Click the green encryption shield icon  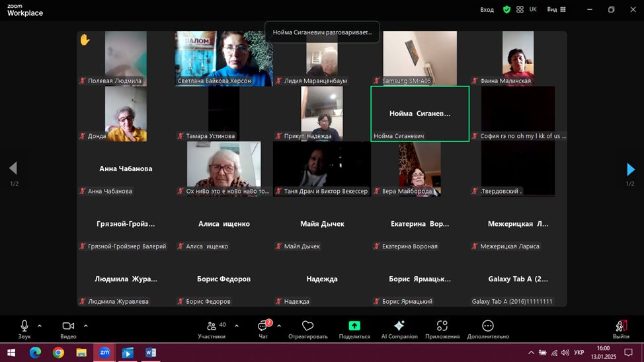506,10
